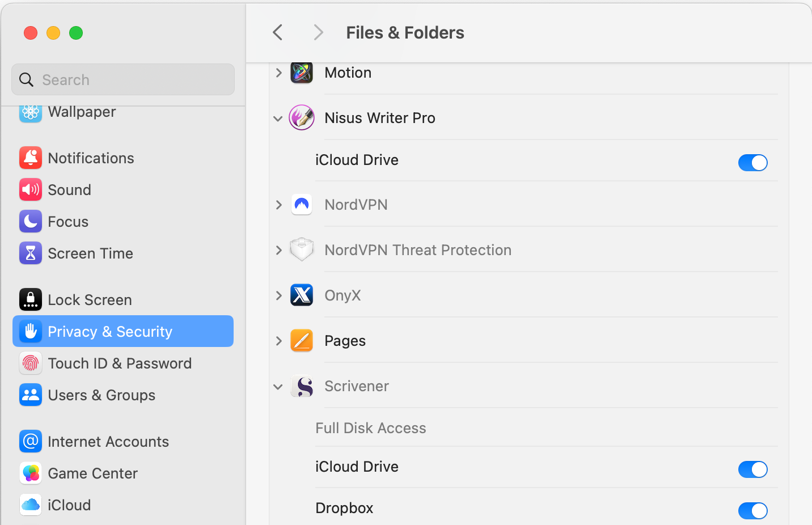
Task: Collapse the Nisus Writer Pro entry
Action: 278,118
